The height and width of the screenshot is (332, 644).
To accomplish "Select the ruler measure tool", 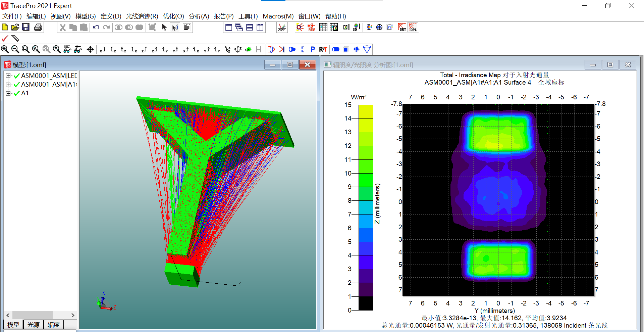I will tap(15, 38).
